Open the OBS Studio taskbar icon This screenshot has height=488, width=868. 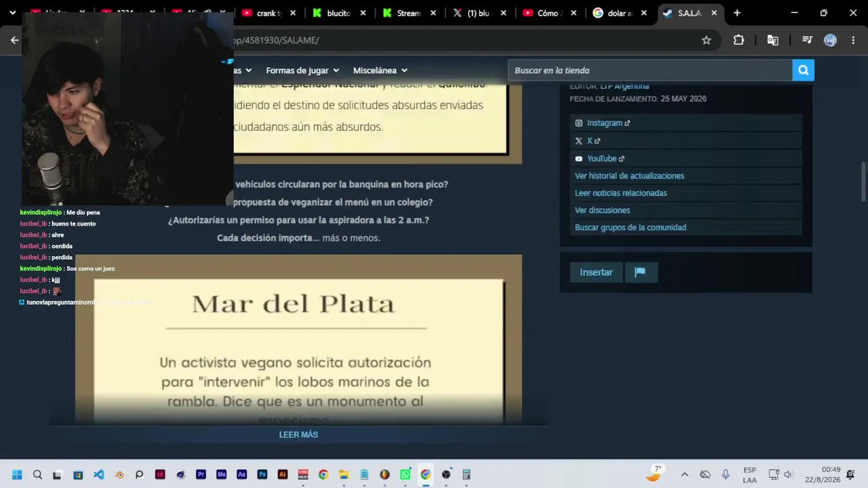(446, 474)
